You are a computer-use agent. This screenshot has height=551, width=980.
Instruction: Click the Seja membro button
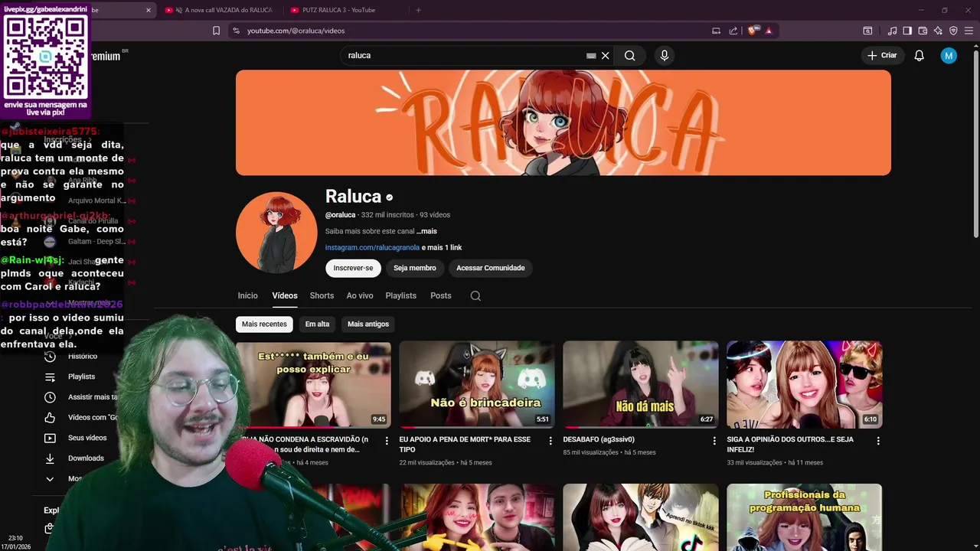pos(415,268)
